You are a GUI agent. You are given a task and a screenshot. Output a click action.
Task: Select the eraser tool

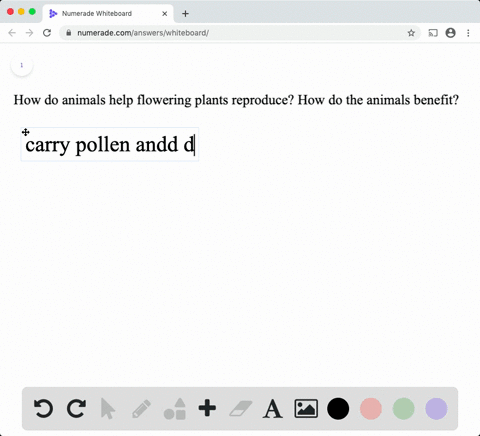241,408
